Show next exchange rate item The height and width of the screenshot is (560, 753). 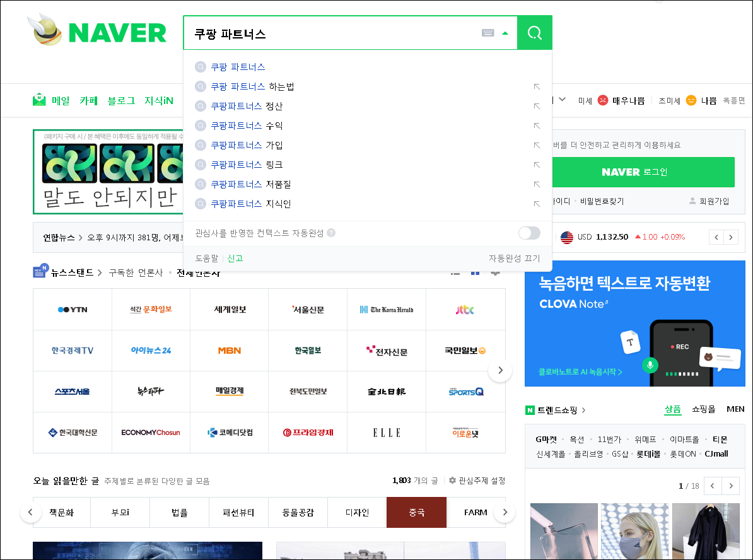(731, 236)
